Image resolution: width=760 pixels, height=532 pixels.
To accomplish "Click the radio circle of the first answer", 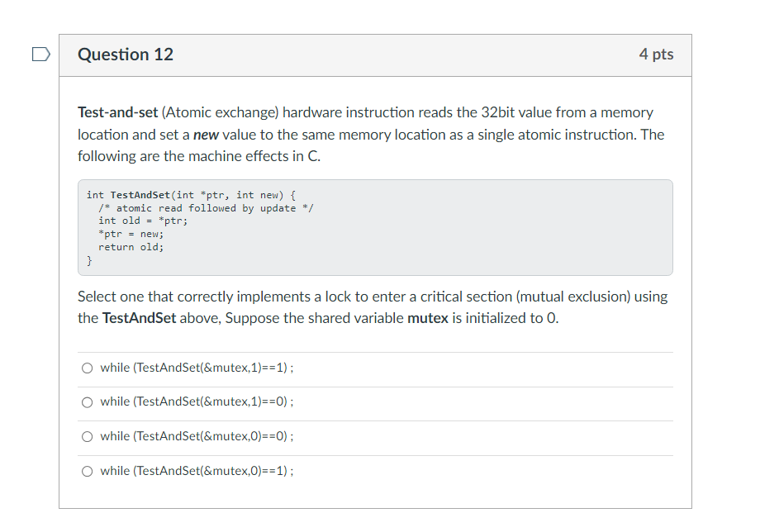I will pyautogui.click(x=87, y=368).
